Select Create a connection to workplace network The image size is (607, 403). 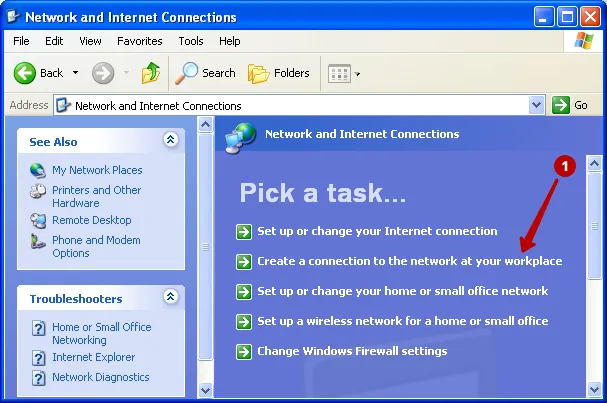tap(410, 261)
